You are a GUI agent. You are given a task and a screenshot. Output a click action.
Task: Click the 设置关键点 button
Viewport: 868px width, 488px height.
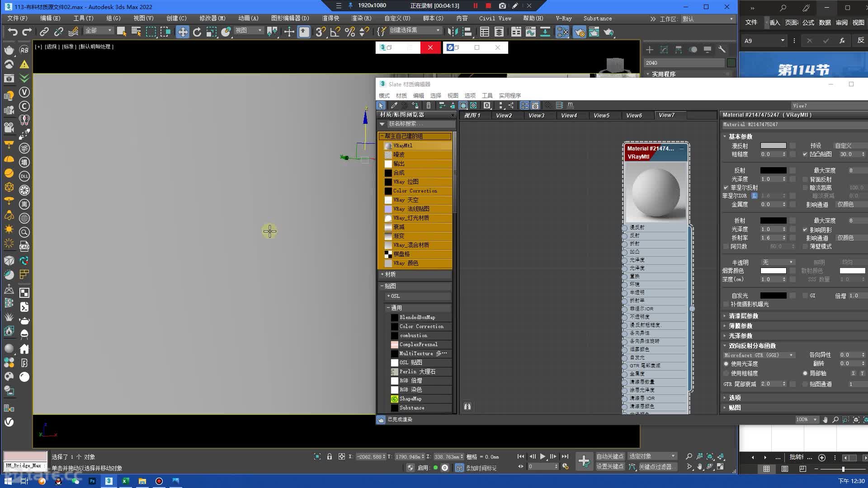(x=610, y=467)
